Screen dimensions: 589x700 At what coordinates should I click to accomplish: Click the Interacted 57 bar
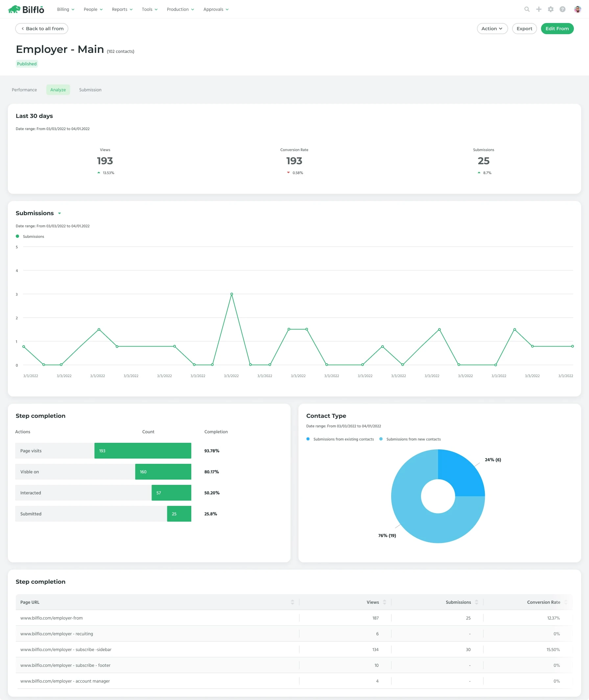(171, 493)
